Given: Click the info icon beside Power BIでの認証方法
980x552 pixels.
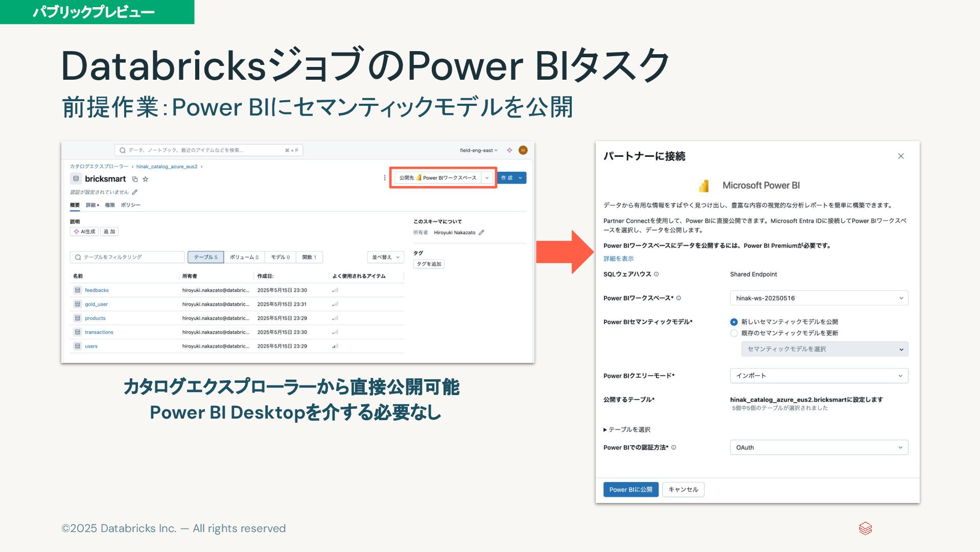Looking at the screenshot, I should click(x=674, y=448).
